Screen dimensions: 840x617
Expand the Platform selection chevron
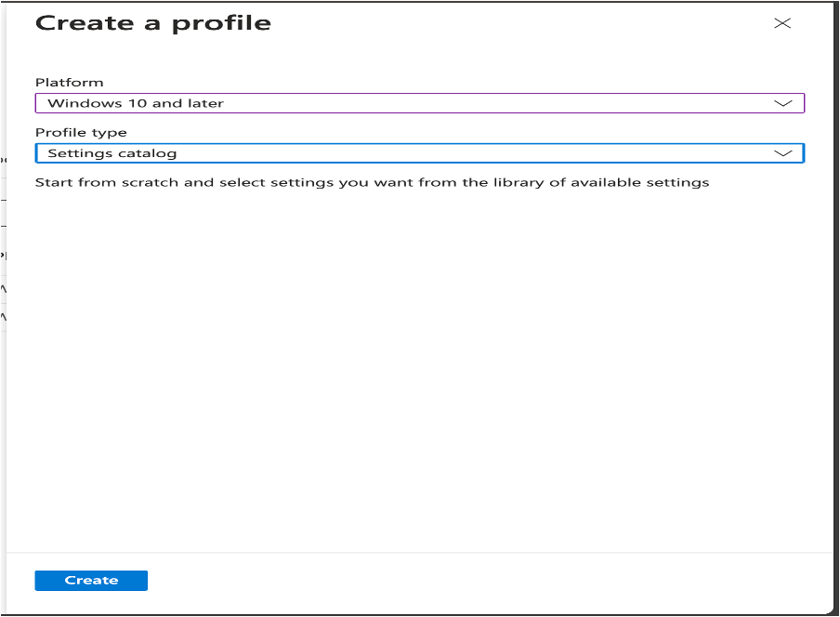click(x=783, y=102)
